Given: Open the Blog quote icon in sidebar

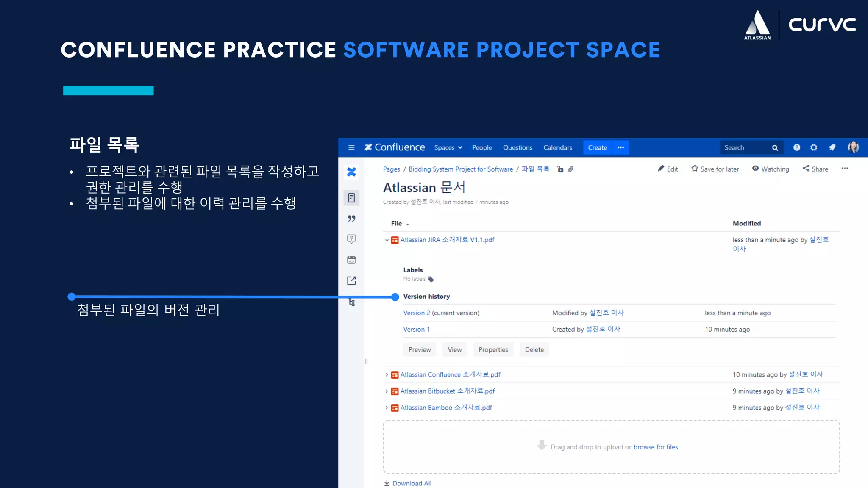Looking at the screenshot, I should click(x=351, y=219).
